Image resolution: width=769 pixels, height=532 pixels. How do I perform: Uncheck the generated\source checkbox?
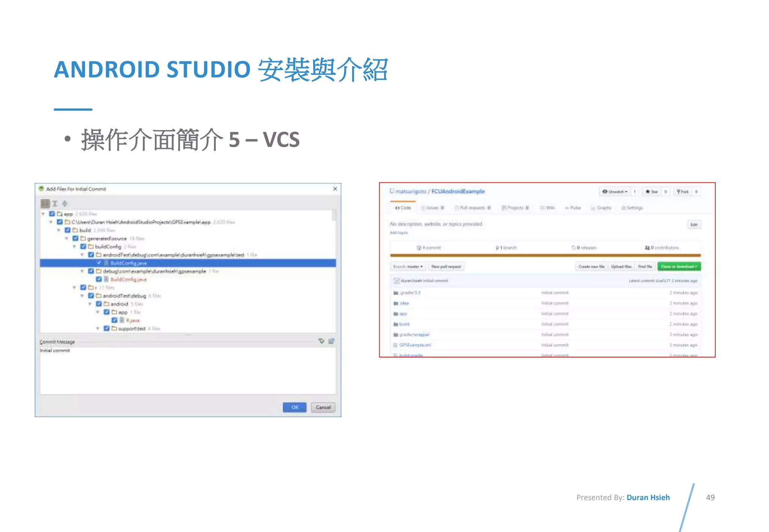pos(75,238)
